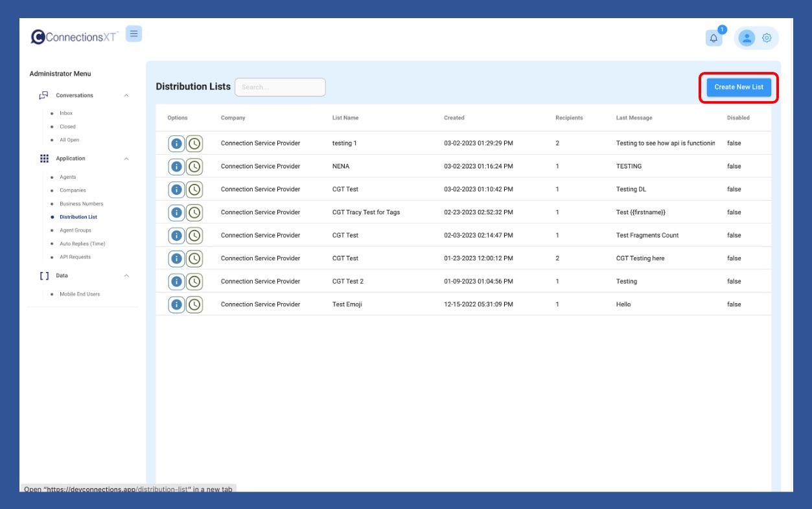Open Mobile End Users page
This screenshot has height=509, width=812.
pos(80,294)
